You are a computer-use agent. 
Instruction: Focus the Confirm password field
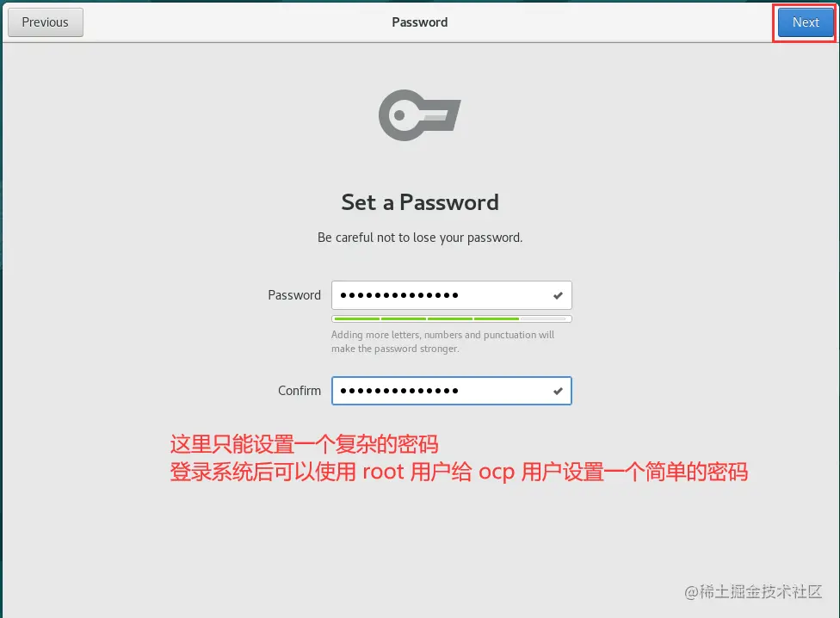point(452,391)
